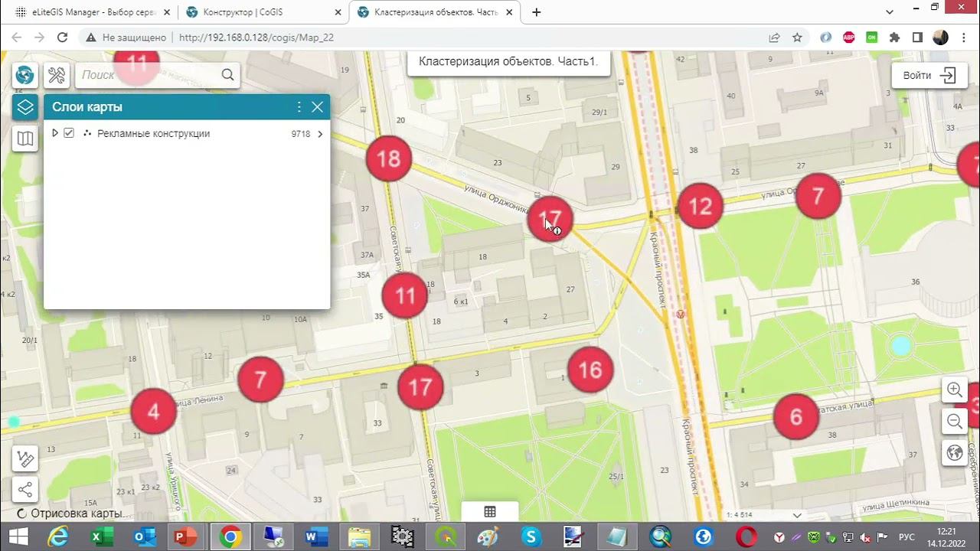This screenshot has height=551, width=980.
Task: Bookmark this page with the star
Action: [797, 37]
